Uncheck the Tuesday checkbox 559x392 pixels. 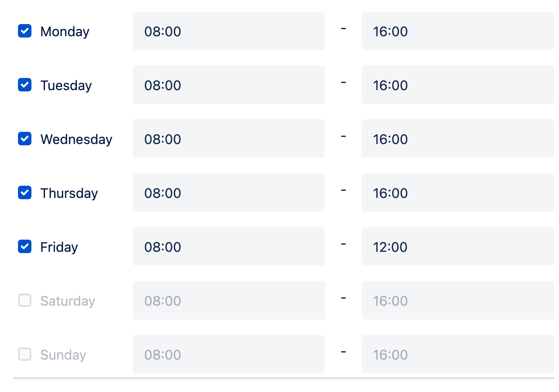point(25,85)
